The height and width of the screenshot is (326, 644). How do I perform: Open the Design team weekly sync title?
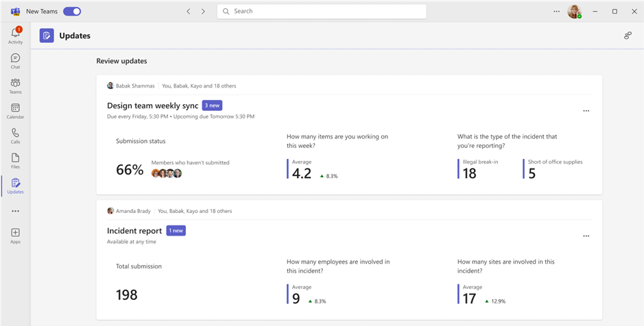tap(153, 105)
